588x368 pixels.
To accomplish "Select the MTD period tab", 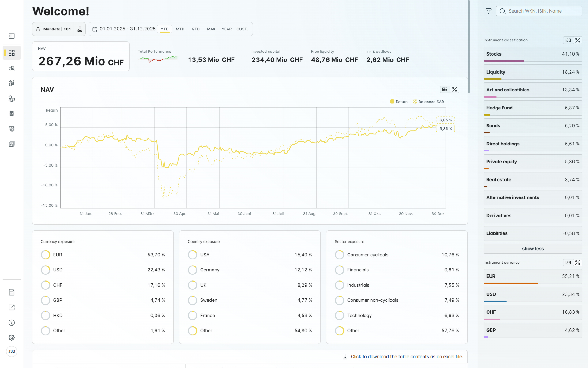I will [x=180, y=29].
